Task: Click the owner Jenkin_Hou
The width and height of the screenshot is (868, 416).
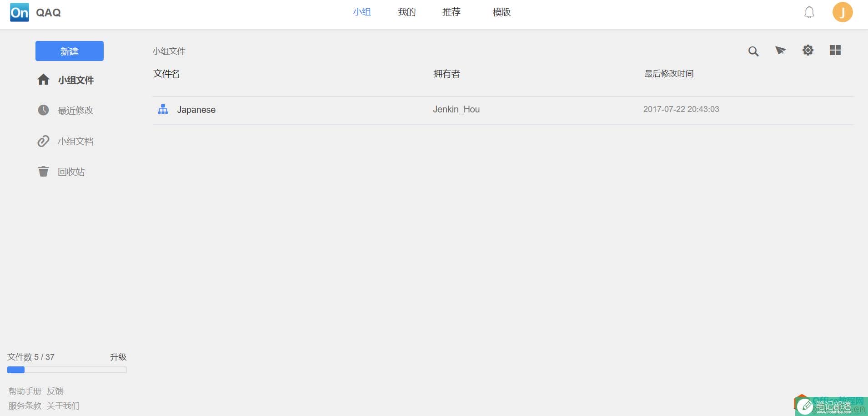Action: coord(456,109)
